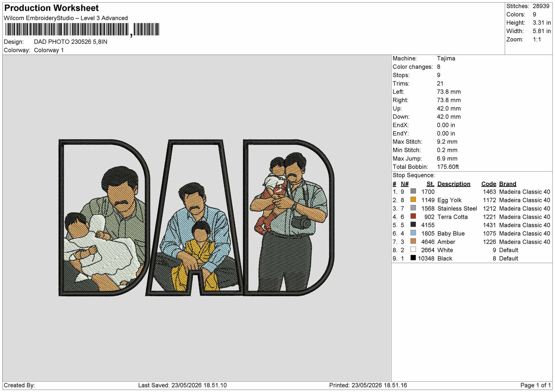
Task: Click the Max Stitch value 9.2 mm
Action: tap(447, 142)
